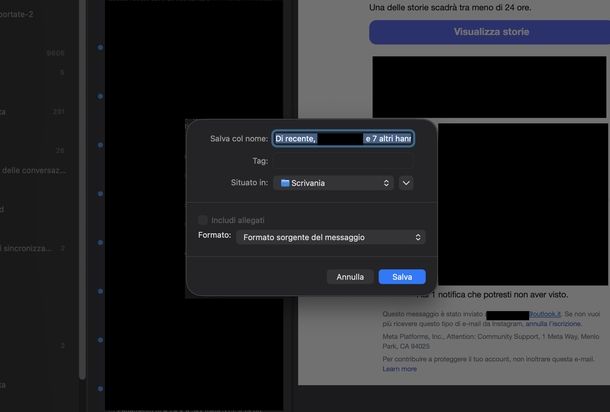Click the 'Meta Platforms, Inc.' address text
Screen dimensions: 610x412
[x=491, y=341]
